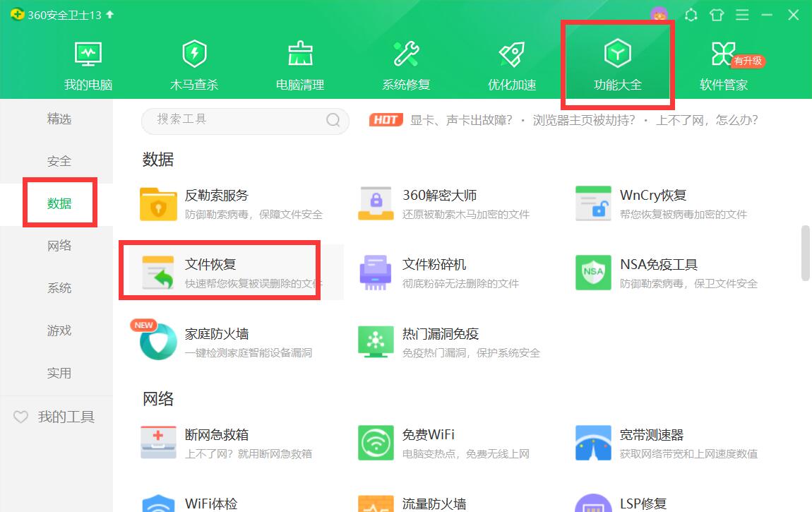Launch the LSP修复 purple icon

[x=593, y=503]
